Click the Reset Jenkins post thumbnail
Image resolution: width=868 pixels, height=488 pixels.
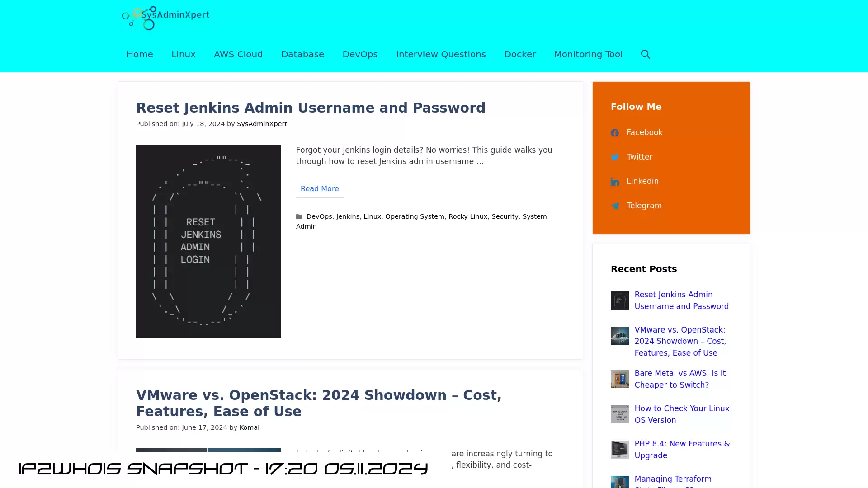tap(208, 241)
